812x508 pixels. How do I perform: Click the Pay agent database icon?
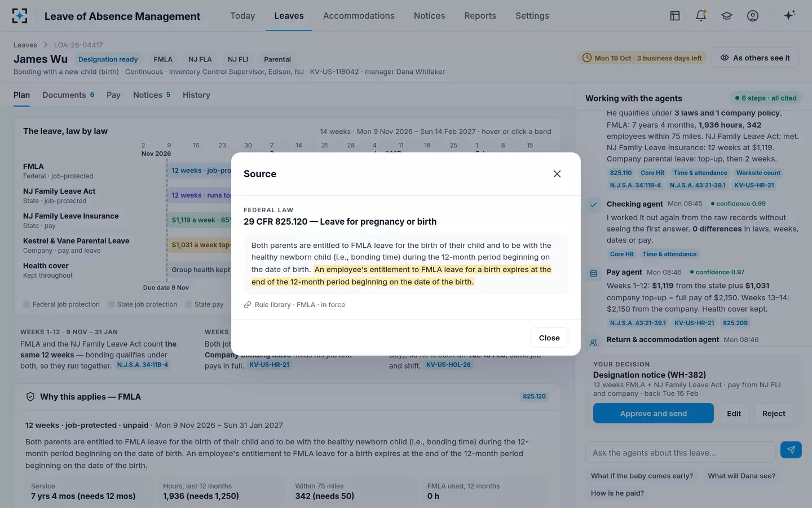(x=593, y=274)
